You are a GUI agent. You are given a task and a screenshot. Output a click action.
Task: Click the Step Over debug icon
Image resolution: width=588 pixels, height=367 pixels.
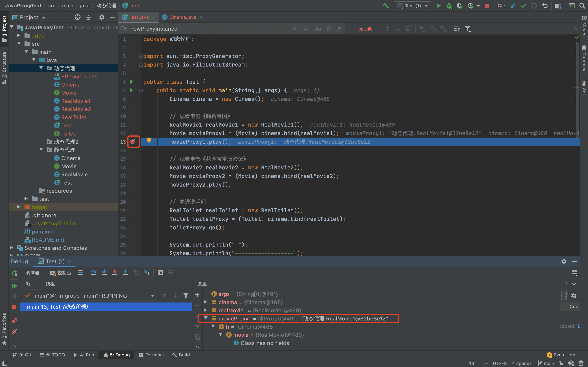(94, 272)
